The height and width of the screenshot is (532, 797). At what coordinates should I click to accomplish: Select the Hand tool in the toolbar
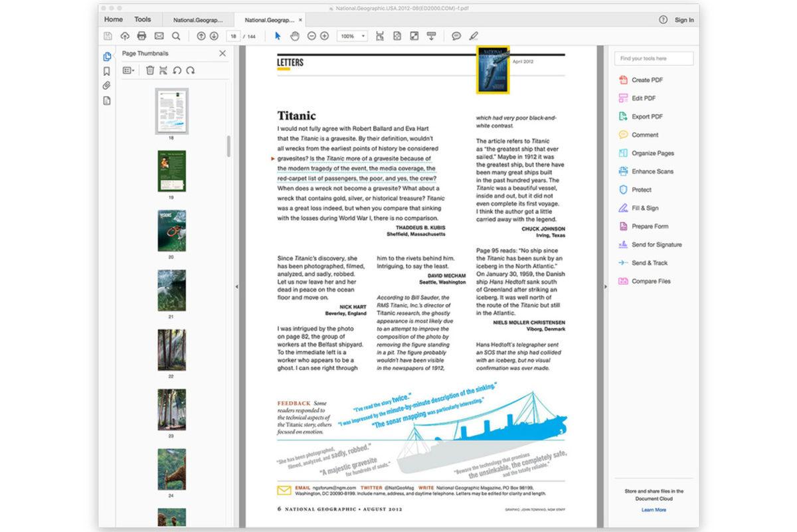(296, 37)
